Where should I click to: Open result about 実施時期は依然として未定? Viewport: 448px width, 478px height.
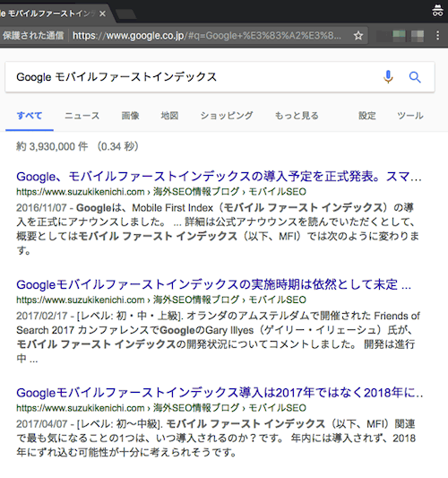tap(214, 284)
